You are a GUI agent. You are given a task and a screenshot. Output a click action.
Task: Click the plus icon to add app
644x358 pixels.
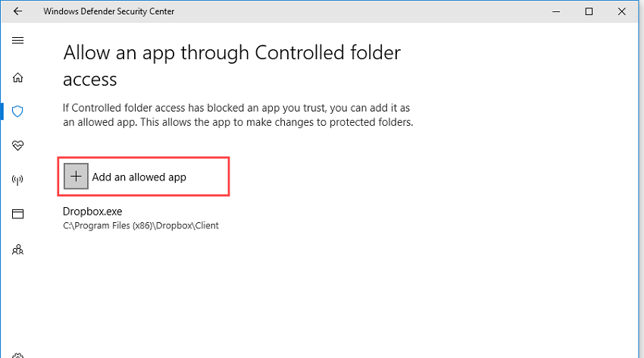pyautogui.click(x=76, y=177)
